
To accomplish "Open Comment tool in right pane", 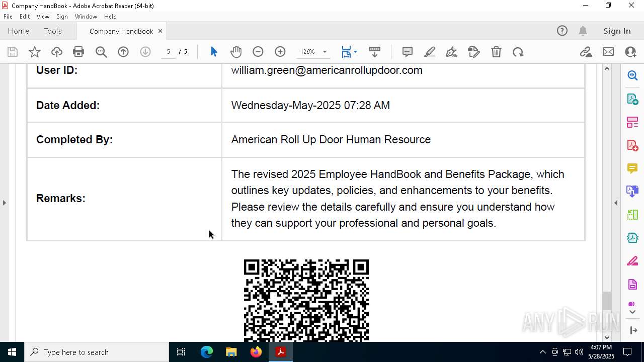I will click(x=632, y=168).
